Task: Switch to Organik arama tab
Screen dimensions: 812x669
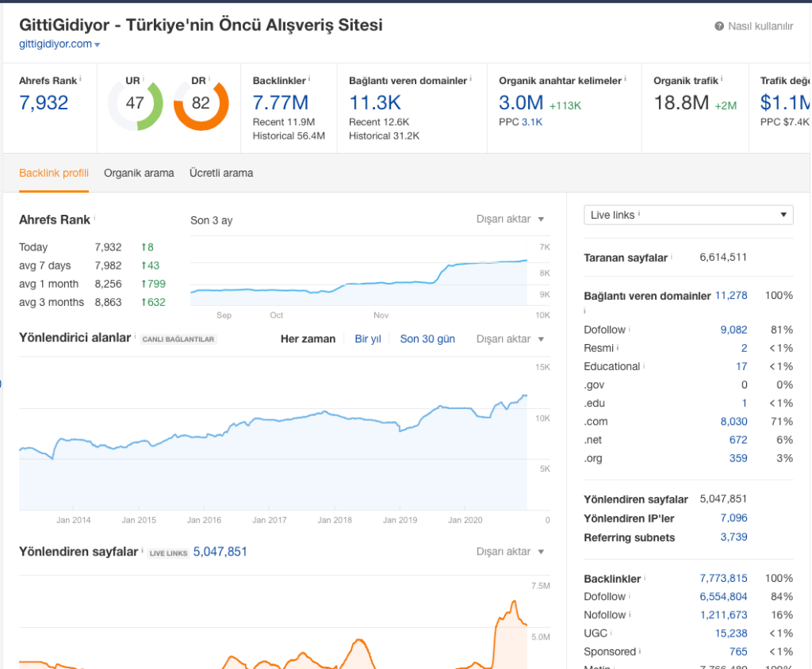Action: (139, 173)
